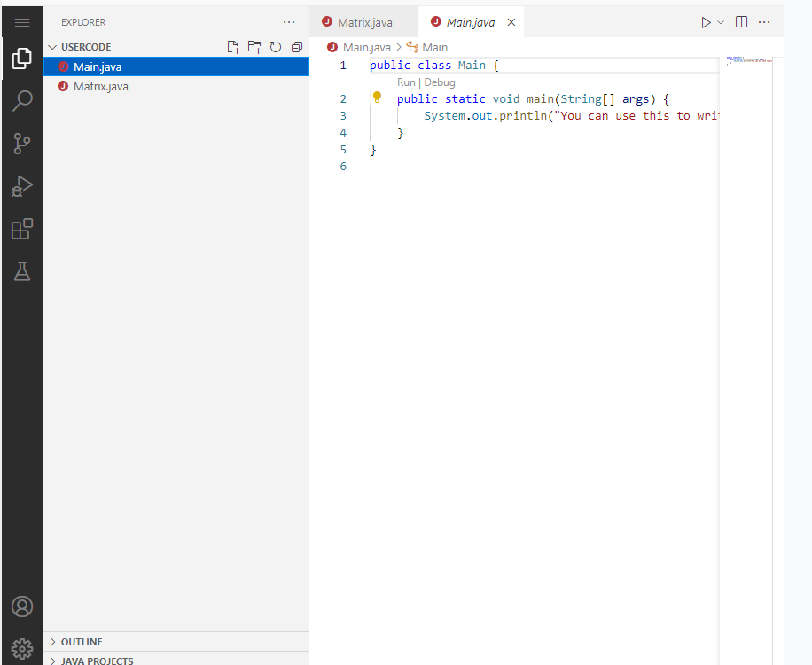Collapse the USERCODE section
Screen dimensions: 812x665
coord(52,46)
